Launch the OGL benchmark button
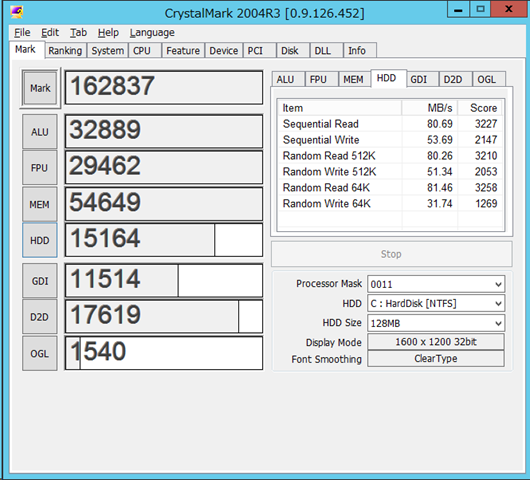 [40, 354]
